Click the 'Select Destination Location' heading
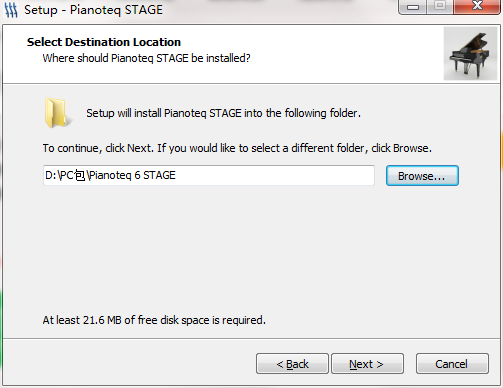Image resolution: width=503 pixels, height=388 pixels. [x=104, y=42]
